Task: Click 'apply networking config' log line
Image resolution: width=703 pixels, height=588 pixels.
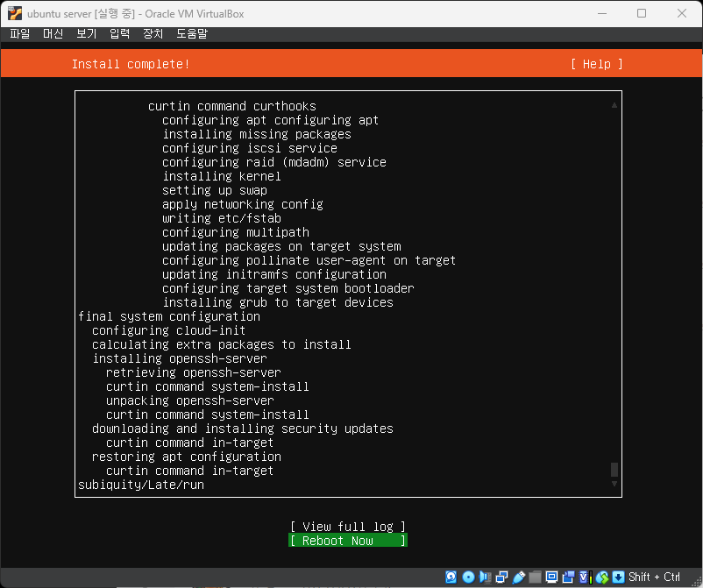Action: pyautogui.click(x=243, y=204)
